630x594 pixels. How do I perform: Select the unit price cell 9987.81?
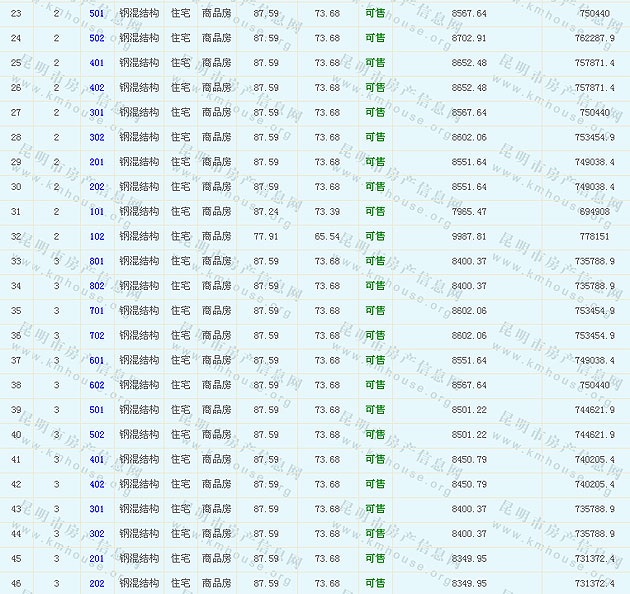click(469, 237)
